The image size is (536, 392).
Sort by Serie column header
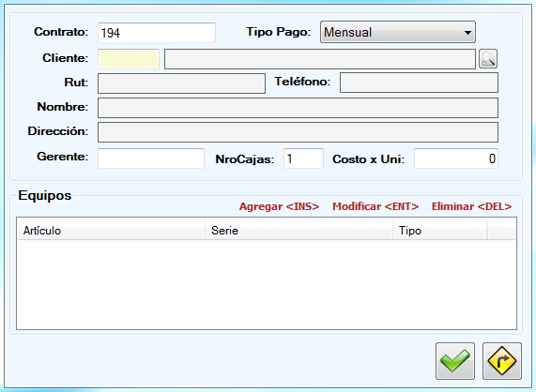(299, 231)
